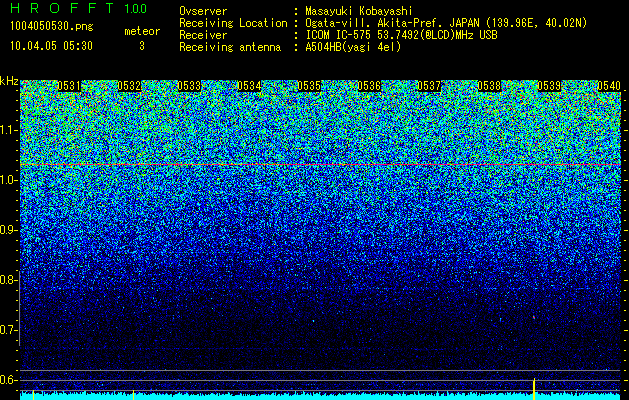Click the 0533 time marker
629x400 pixels.
click(x=189, y=86)
